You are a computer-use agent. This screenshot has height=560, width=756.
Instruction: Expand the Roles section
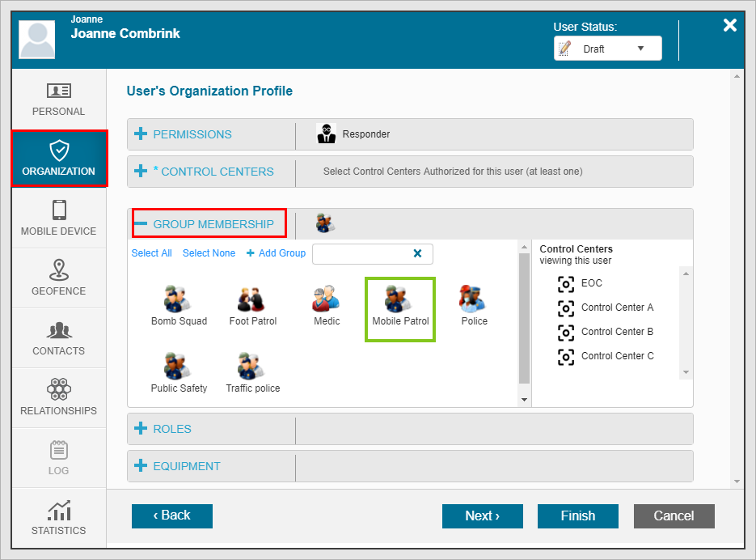point(171,429)
